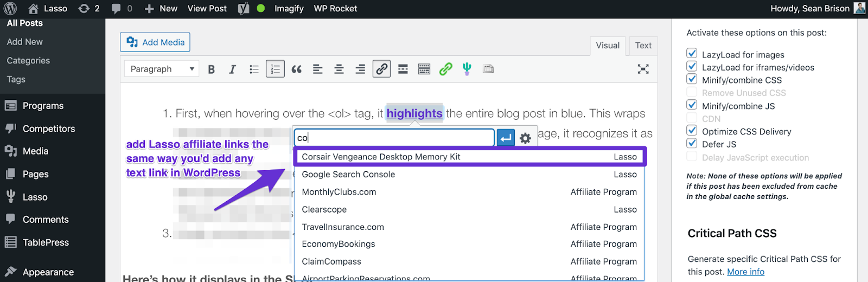This screenshot has height=282, width=868.
Task: Open comments bubble in admin bar
Action: coord(122,9)
